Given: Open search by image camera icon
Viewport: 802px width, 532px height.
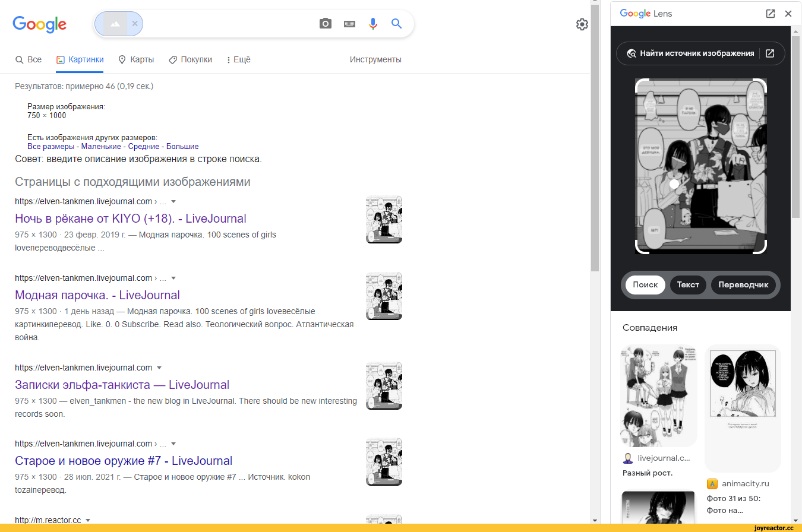Looking at the screenshot, I should (x=326, y=24).
